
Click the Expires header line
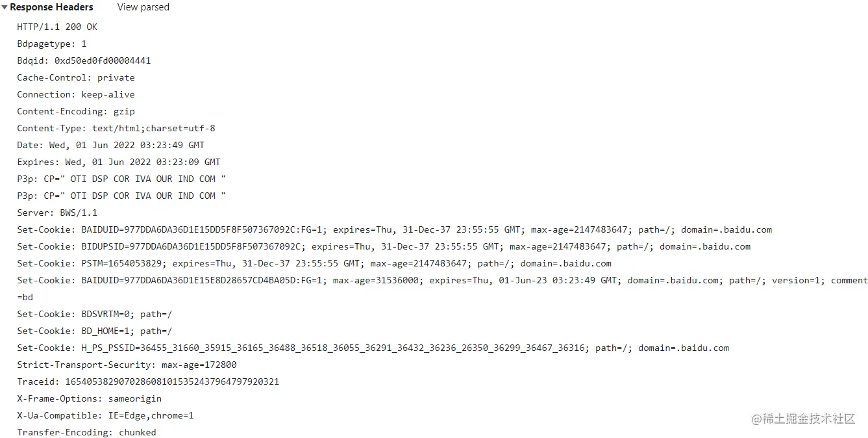coord(119,162)
